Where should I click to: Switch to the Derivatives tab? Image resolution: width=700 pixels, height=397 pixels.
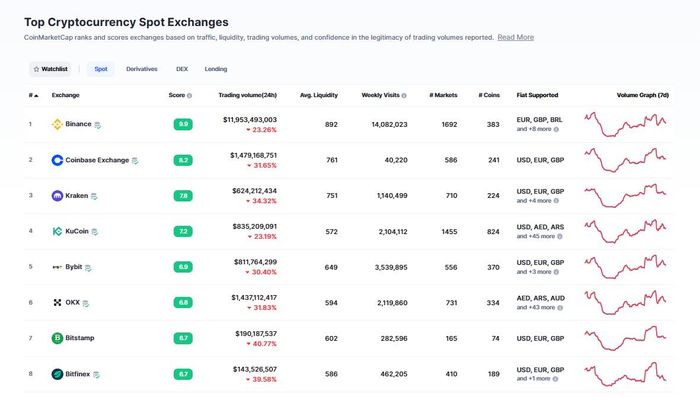click(x=142, y=69)
